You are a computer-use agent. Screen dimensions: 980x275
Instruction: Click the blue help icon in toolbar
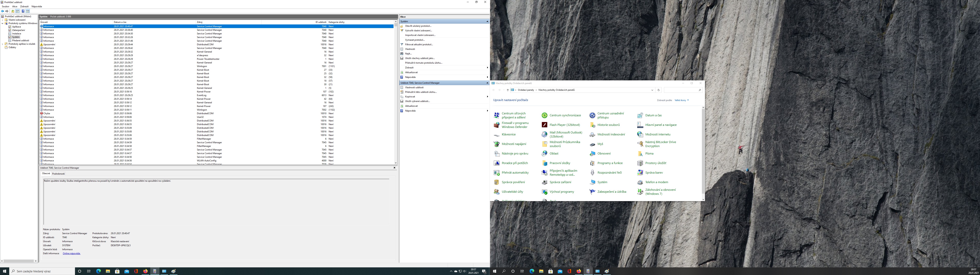[x=23, y=11]
